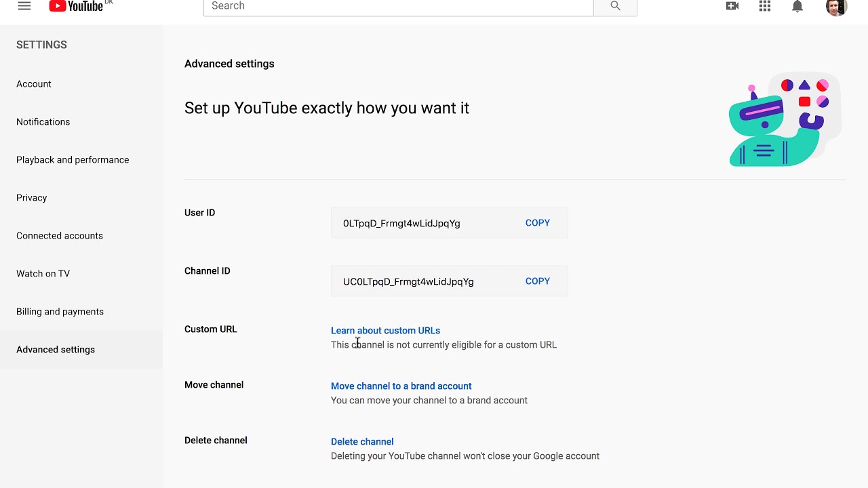Open the create video camera icon

pyautogui.click(x=732, y=6)
